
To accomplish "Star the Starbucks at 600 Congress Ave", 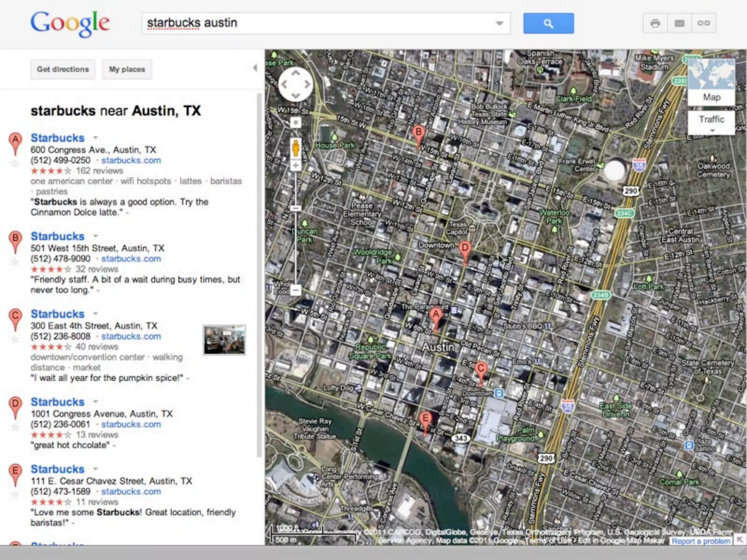I will tap(15, 164).
